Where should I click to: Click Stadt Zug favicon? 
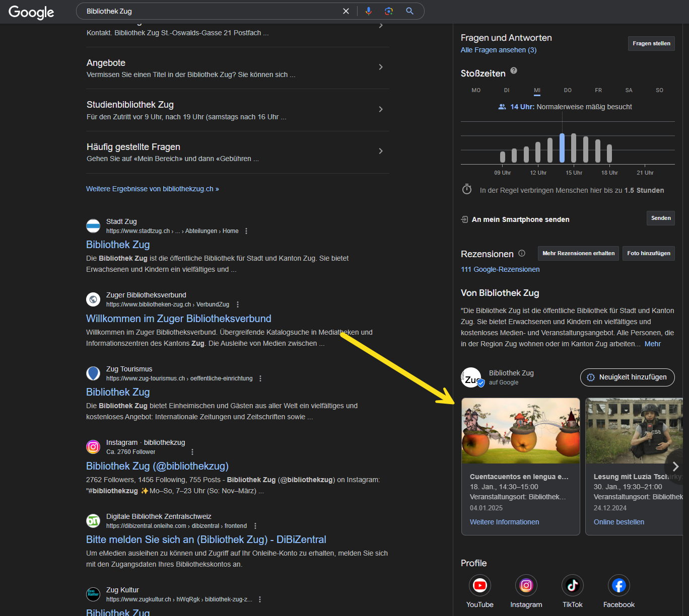click(93, 226)
